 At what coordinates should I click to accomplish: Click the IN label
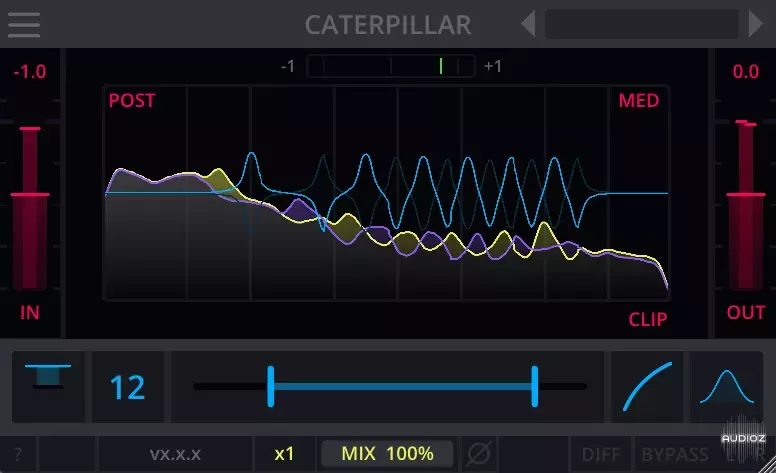pyautogui.click(x=30, y=313)
